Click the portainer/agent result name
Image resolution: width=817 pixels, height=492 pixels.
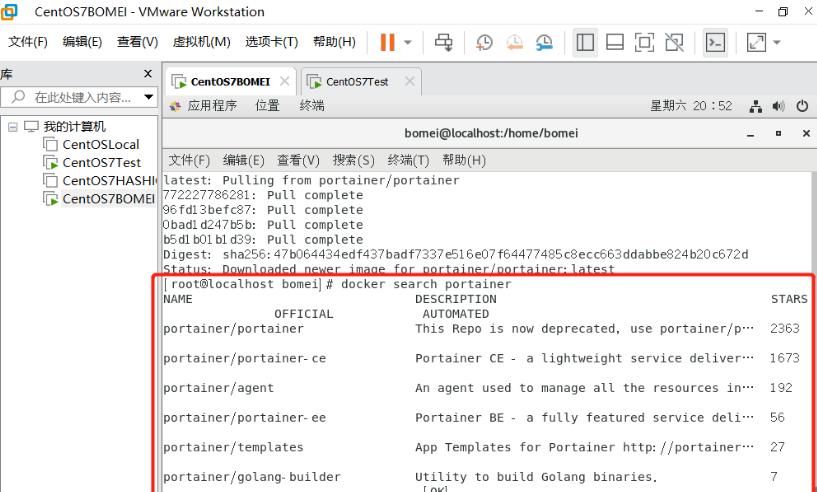click(218, 388)
